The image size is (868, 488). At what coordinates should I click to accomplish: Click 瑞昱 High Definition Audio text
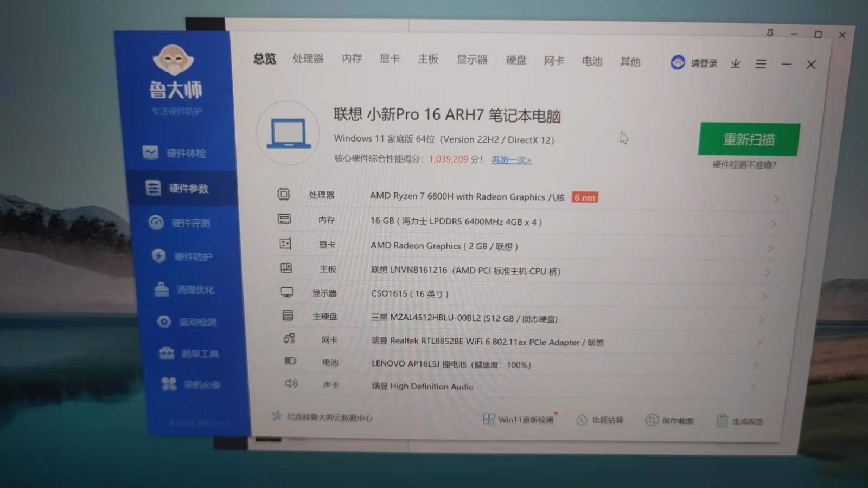423,386
